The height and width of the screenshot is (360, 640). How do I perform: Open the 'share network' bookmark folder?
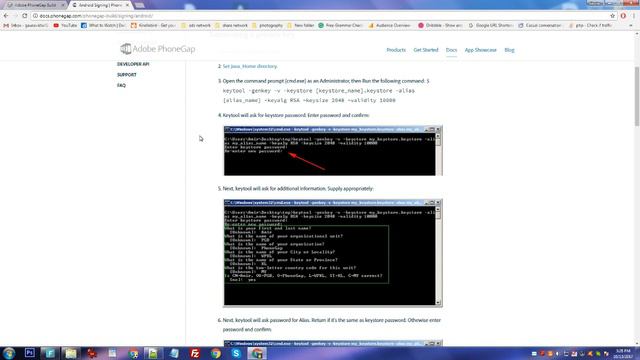[231, 25]
